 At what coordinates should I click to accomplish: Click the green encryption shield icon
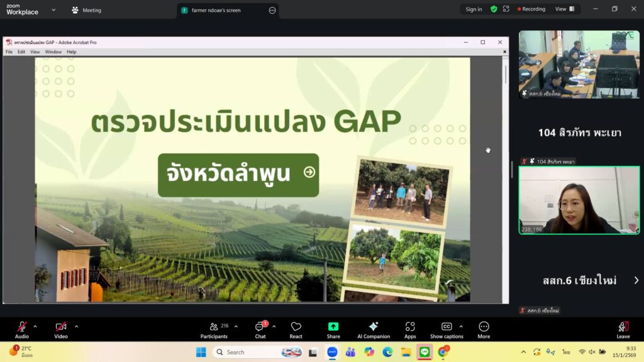(494, 9)
